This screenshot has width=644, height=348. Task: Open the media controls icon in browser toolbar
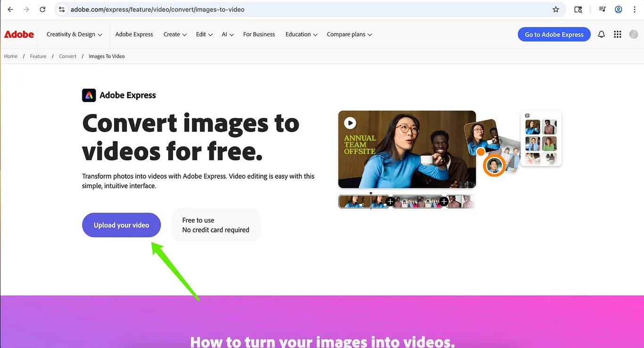602,9
